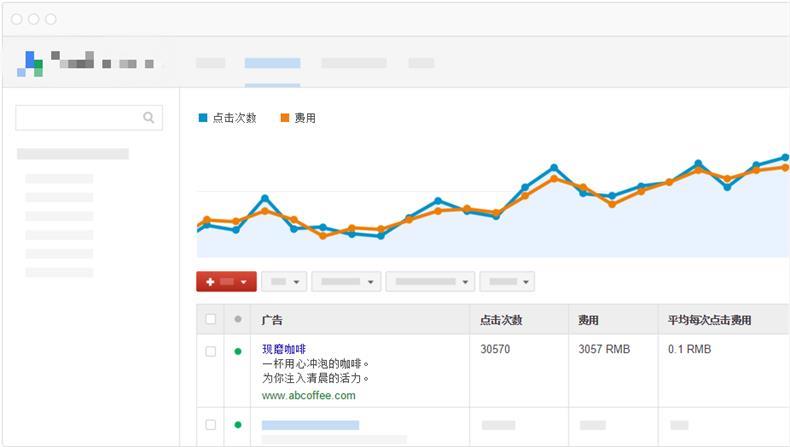Image resolution: width=790 pixels, height=447 pixels.
Task: Click the orange 费用 legend square
Action: click(x=285, y=117)
